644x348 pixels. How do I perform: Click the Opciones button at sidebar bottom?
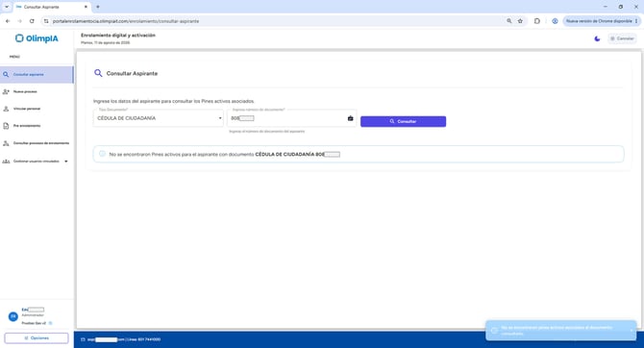(x=37, y=338)
